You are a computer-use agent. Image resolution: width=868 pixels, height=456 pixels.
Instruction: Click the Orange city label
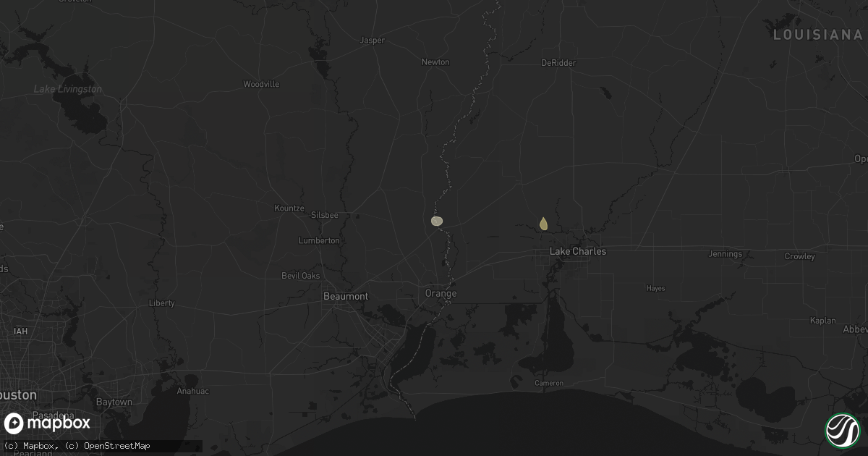pos(441,293)
